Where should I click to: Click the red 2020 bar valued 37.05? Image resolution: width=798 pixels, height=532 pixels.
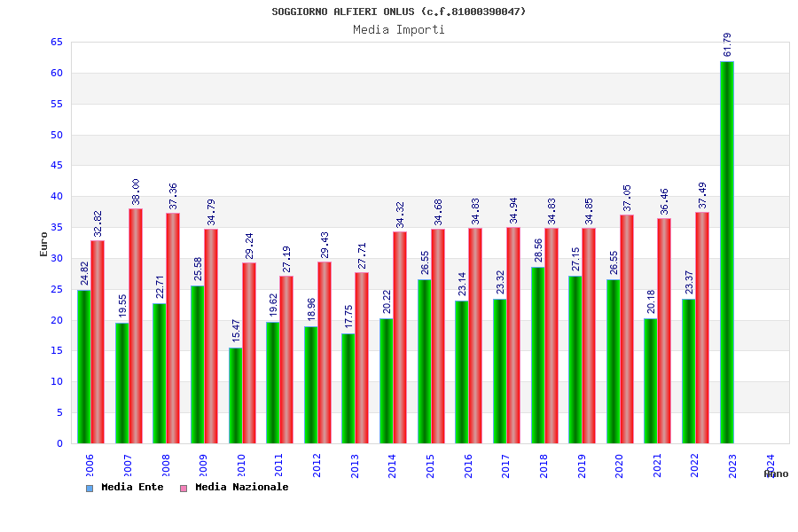(x=627, y=329)
